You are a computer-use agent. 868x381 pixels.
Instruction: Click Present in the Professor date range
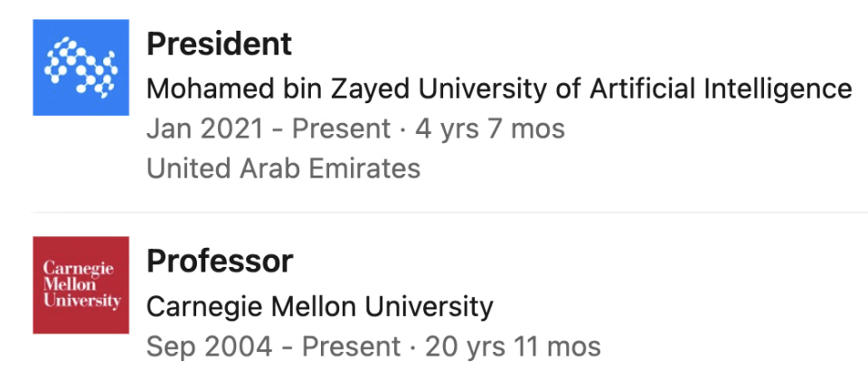point(351,347)
